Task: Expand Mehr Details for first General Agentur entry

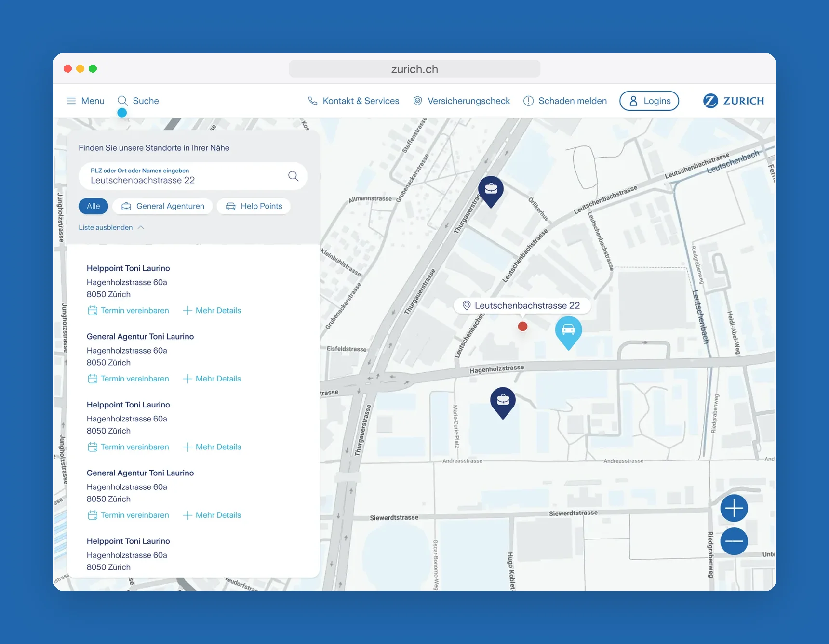Action: pos(212,379)
